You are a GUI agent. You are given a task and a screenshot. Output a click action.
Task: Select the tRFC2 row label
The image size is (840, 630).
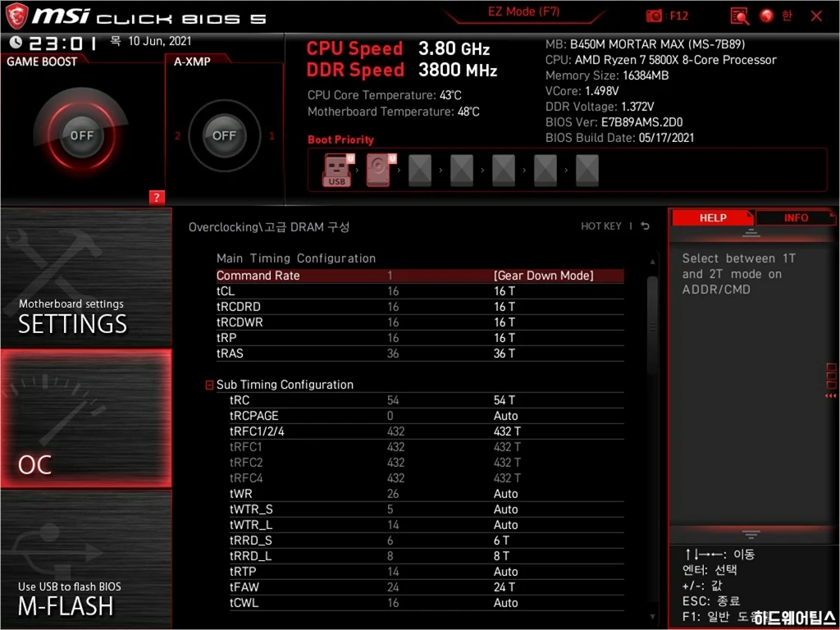tap(246, 463)
